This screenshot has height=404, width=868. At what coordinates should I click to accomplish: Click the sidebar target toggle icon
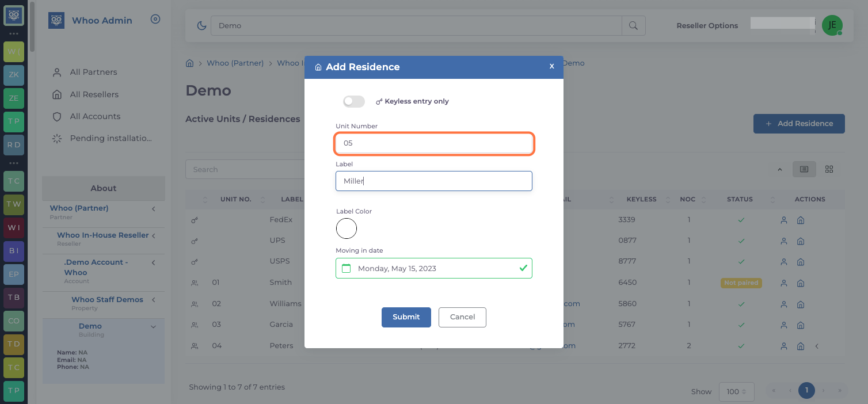pos(155,19)
